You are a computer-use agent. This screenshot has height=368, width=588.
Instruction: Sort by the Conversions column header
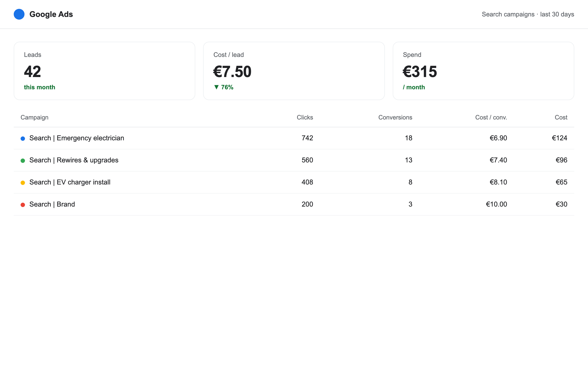coord(395,118)
